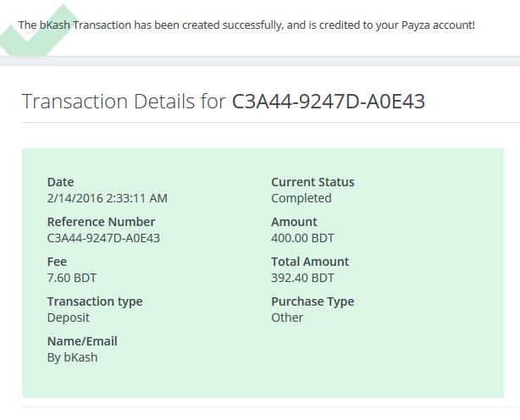Click the Completed status value
This screenshot has height=420, width=520.
coord(301,198)
